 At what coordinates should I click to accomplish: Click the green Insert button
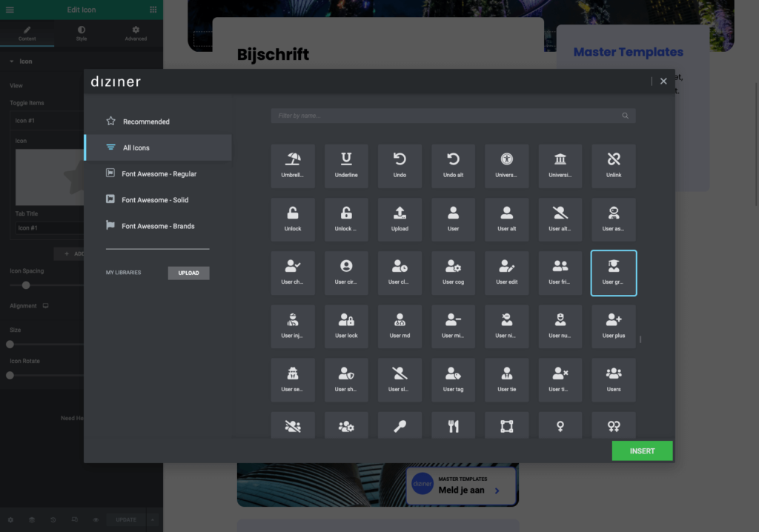point(642,450)
